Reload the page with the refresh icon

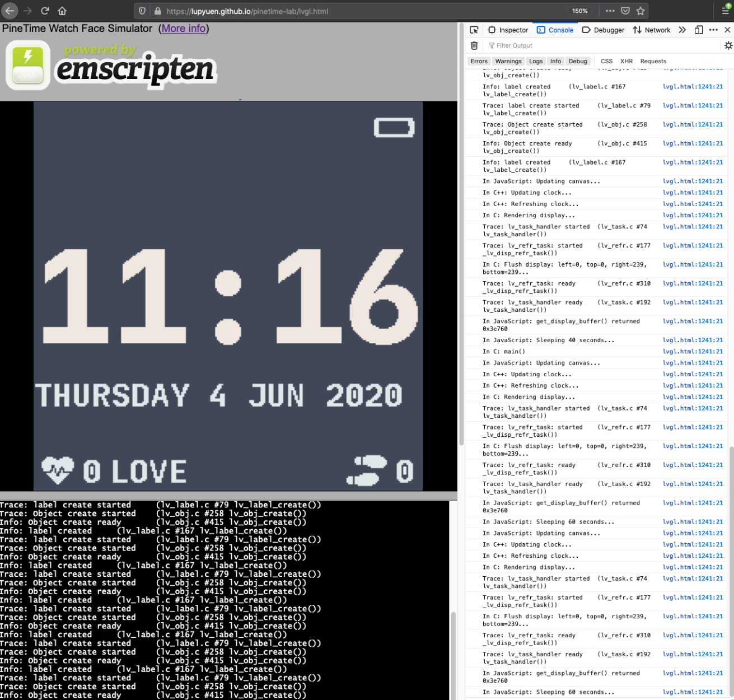click(x=45, y=11)
